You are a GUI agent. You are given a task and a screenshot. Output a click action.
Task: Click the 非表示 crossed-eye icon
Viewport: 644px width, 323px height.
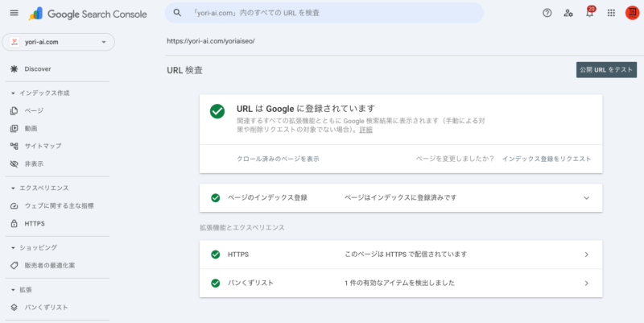(x=14, y=164)
